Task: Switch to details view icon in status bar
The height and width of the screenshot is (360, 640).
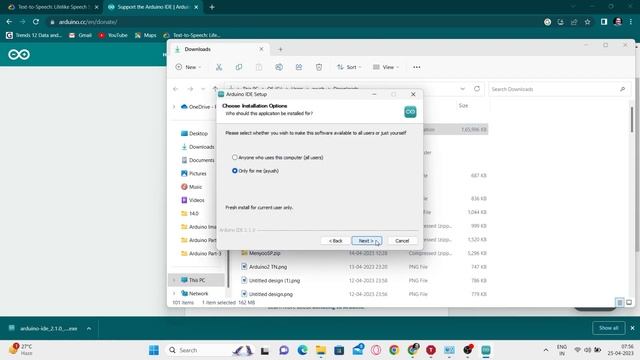Action: (x=620, y=302)
